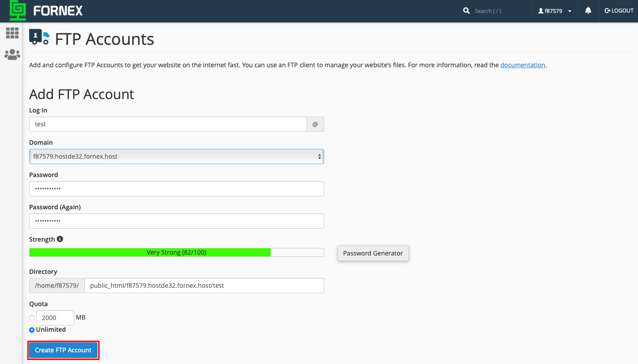Click the Search field in header
This screenshot has height=364, width=638.
[x=498, y=11]
